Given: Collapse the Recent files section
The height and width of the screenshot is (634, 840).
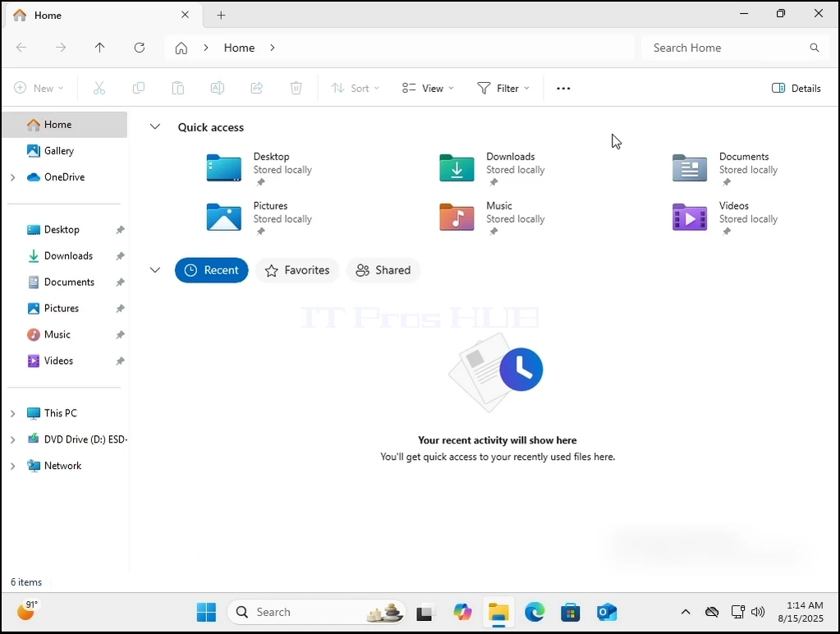Looking at the screenshot, I should pyautogui.click(x=155, y=269).
